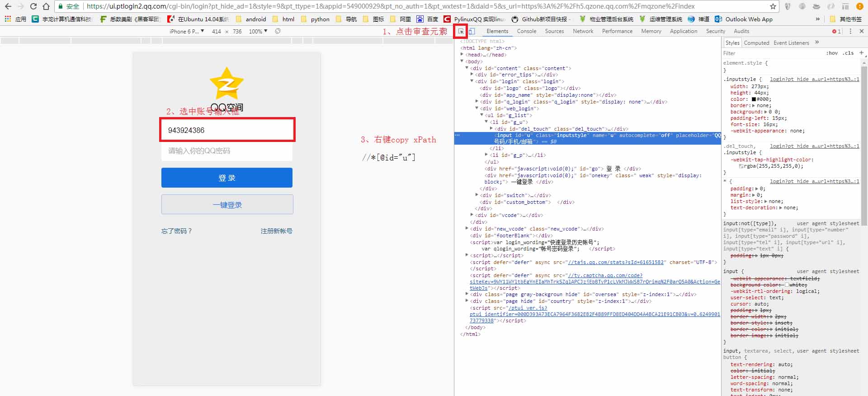Add new style rule plus icon
Image resolution: width=868 pixels, height=396 pixels.
[x=861, y=53]
